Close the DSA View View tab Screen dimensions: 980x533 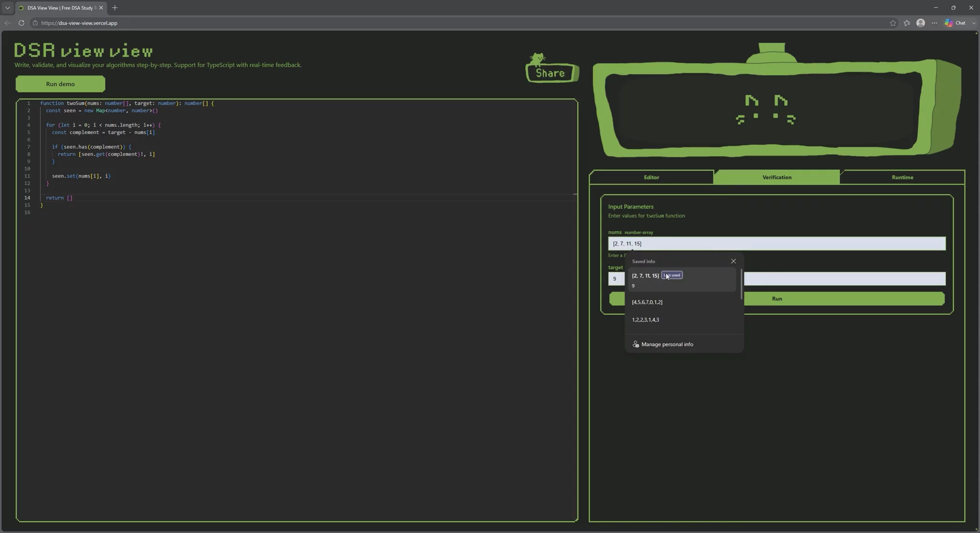coord(101,8)
